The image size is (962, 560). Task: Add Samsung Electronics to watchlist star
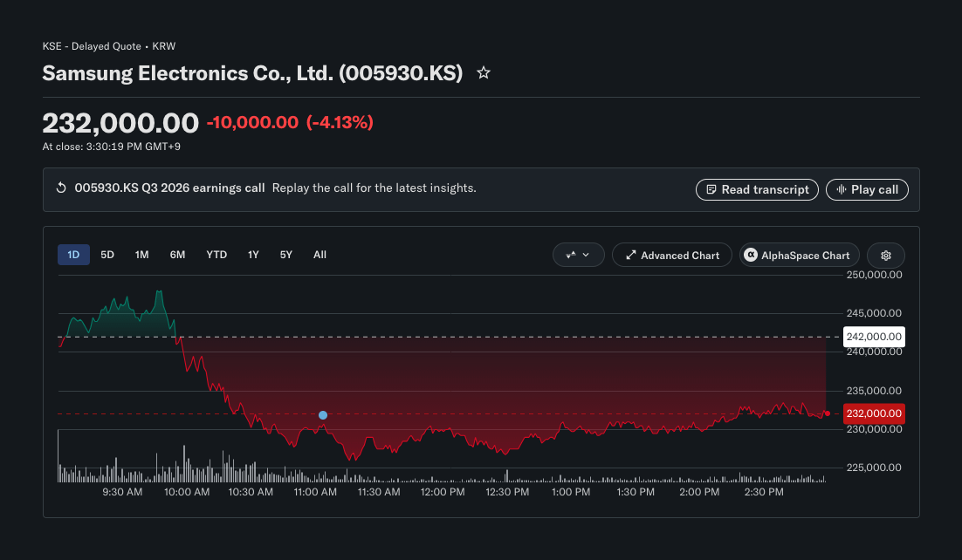[484, 73]
